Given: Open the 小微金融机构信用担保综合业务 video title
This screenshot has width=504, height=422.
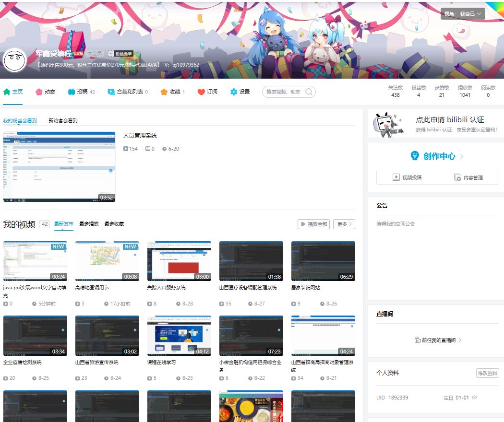Looking at the screenshot, I should point(251,366).
